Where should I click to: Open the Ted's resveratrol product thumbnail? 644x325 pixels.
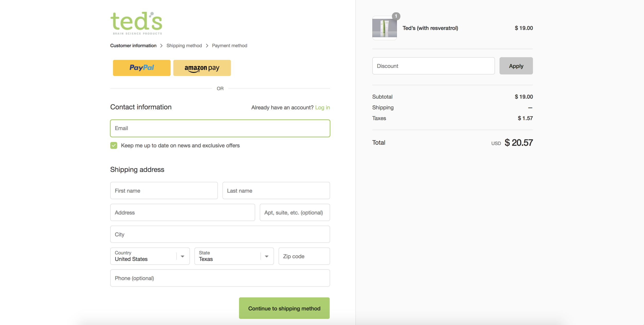384,28
